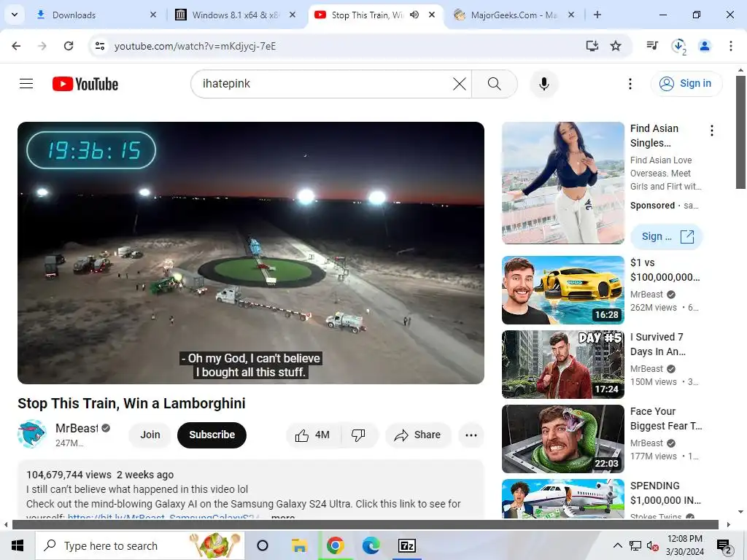747x560 pixels.
Task: Click the ihatepink search field
Action: tap(324, 84)
